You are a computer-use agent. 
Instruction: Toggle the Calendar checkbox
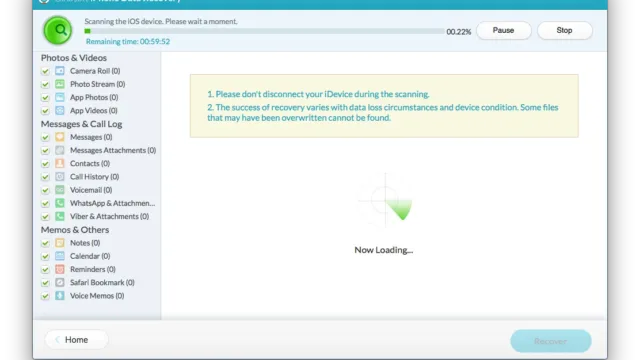[45, 256]
